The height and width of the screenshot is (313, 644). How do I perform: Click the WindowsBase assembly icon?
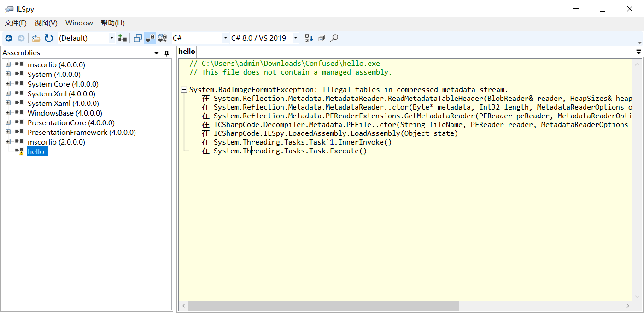coord(19,113)
